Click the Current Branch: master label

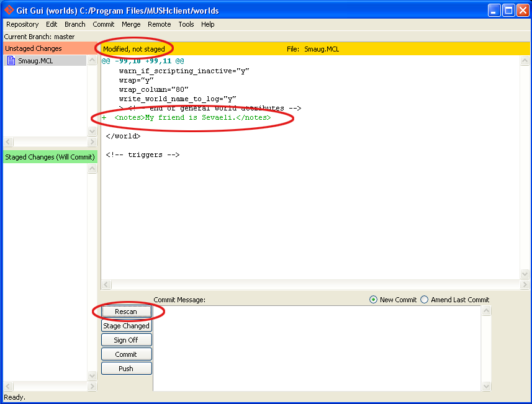[x=39, y=37]
